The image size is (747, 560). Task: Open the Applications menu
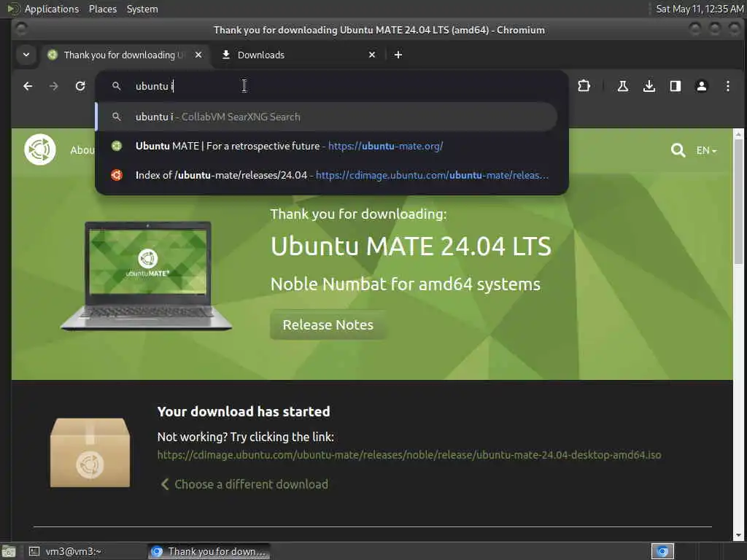tap(52, 9)
